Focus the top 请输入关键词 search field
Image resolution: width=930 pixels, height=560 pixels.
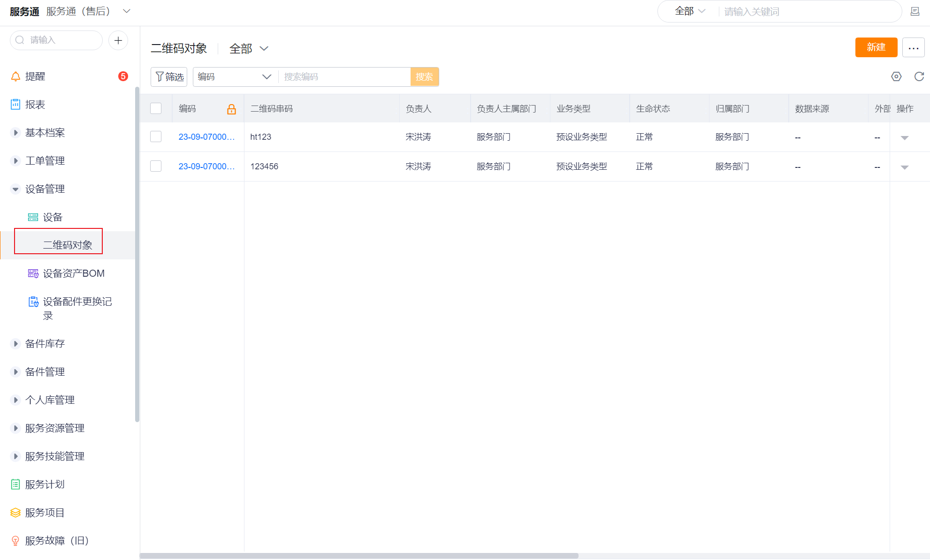point(809,12)
